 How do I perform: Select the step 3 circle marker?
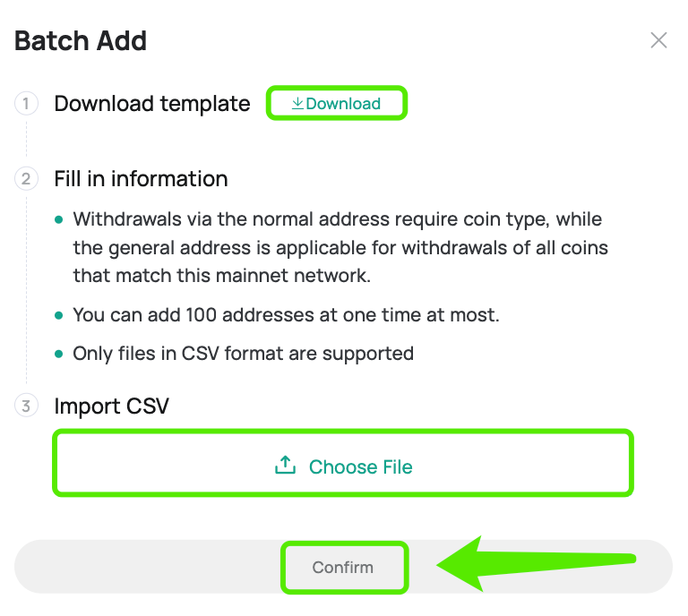click(26, 406)
